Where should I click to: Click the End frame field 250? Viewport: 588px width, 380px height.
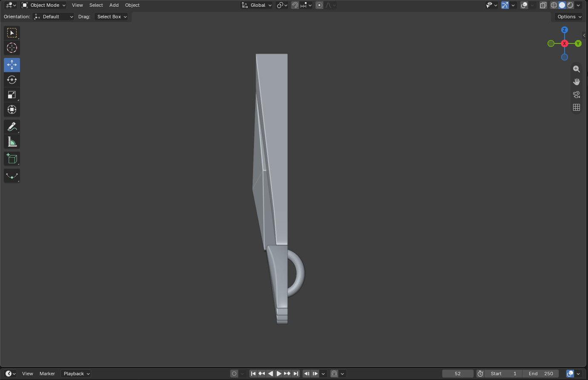[541, 374]
